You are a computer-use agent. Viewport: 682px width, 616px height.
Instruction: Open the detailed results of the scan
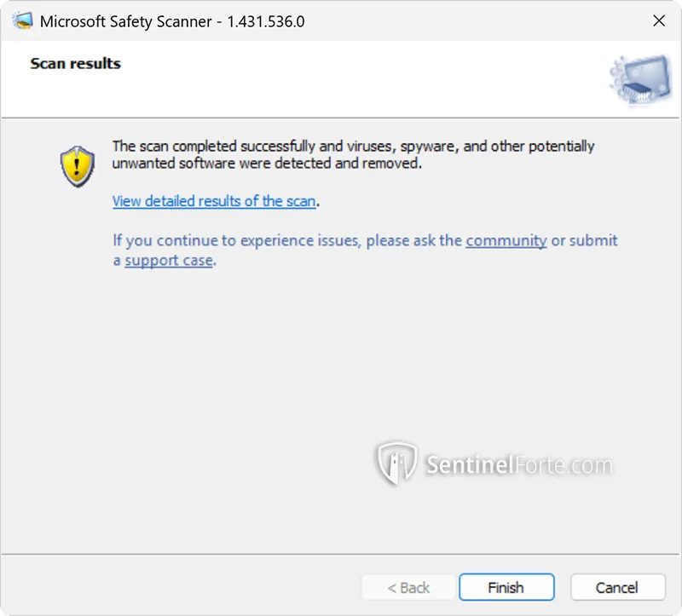coord(214,201)
